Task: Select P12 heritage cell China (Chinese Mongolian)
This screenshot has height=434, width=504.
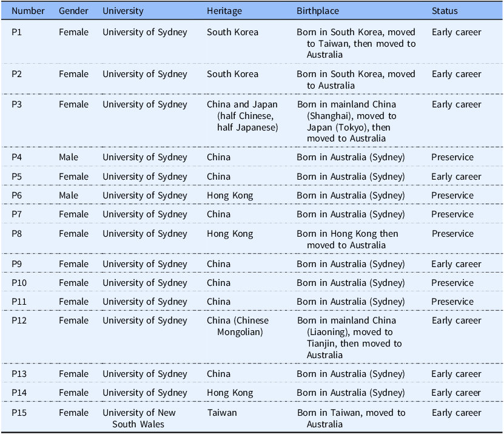Action: click(238, 326)
